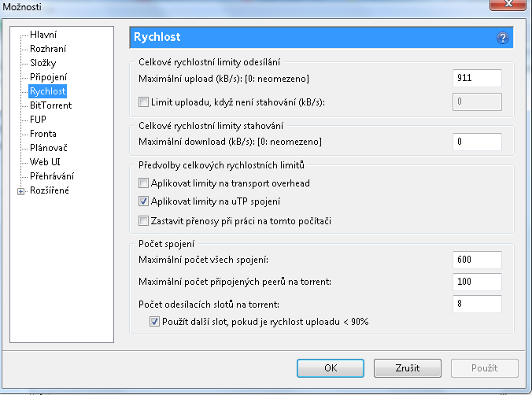Open the Připojení settings page

click(x=48, y=77)
